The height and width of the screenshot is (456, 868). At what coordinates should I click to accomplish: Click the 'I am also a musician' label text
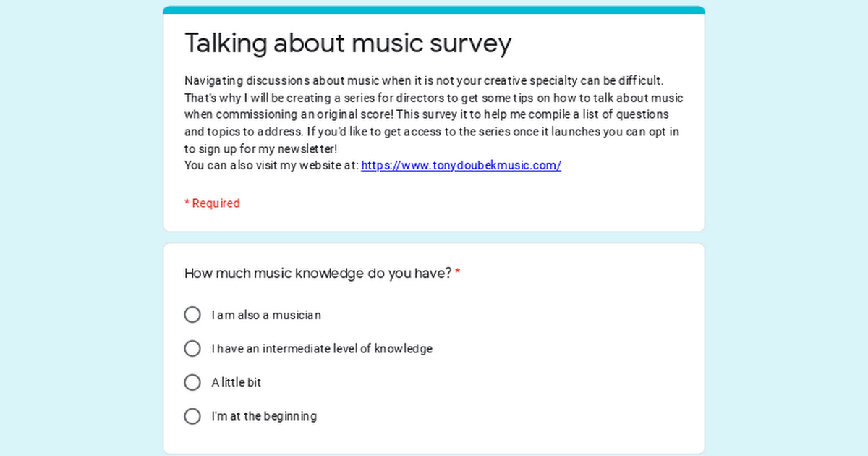click(266, 316)
